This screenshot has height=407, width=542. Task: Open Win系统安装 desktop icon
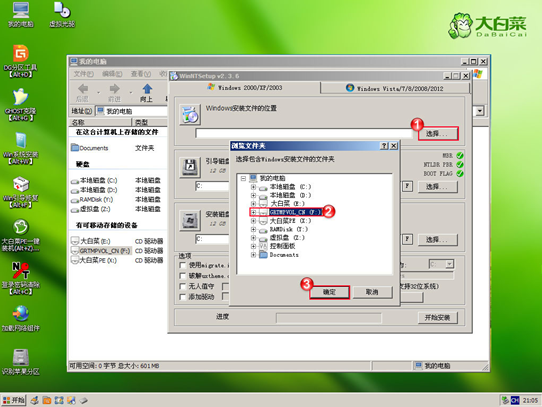click(21, 148)
